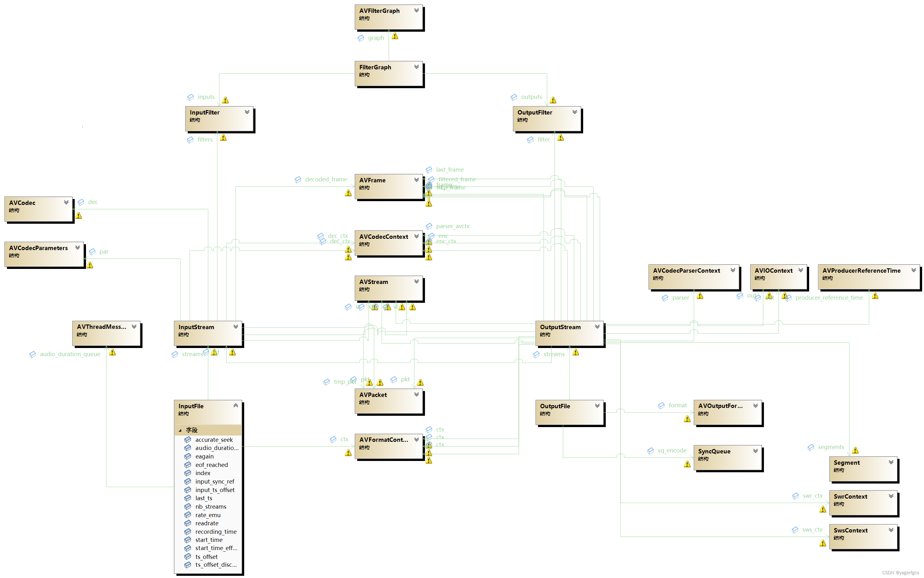
Task: Expand the InputFilter class node
Action: click(247, 112)
